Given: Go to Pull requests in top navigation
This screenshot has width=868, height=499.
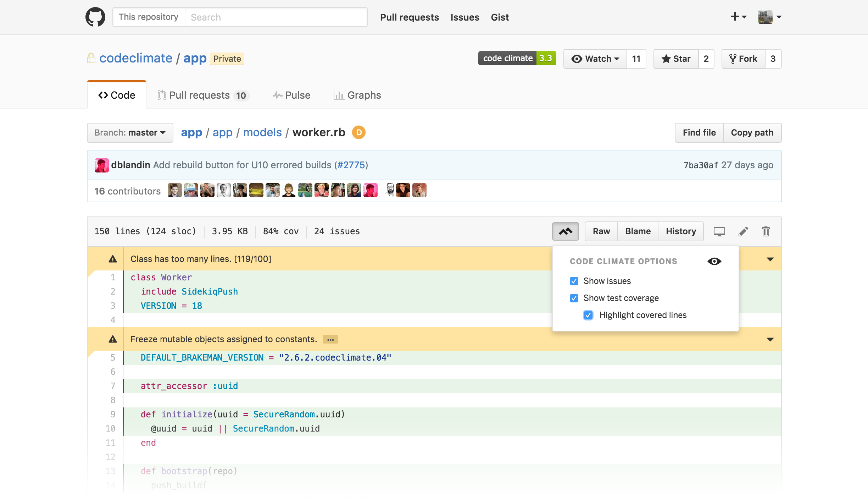Looking at the screenshot, I should point(410,17).
